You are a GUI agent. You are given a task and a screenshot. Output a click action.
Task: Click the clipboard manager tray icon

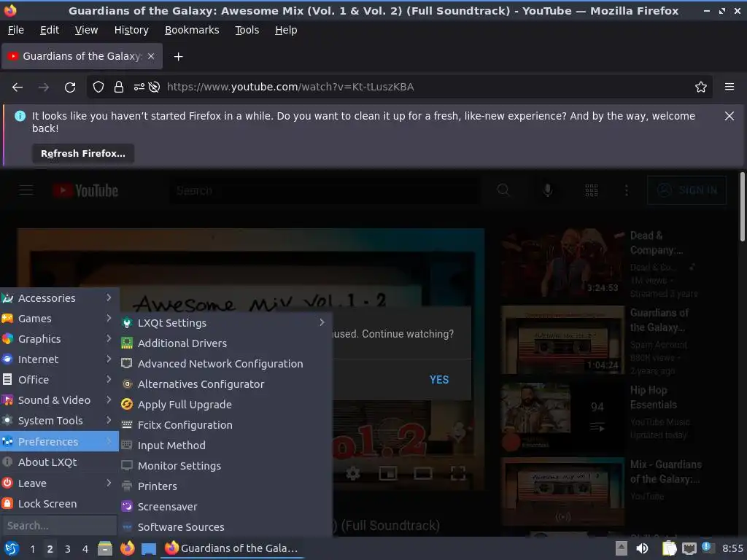point(670,548)
